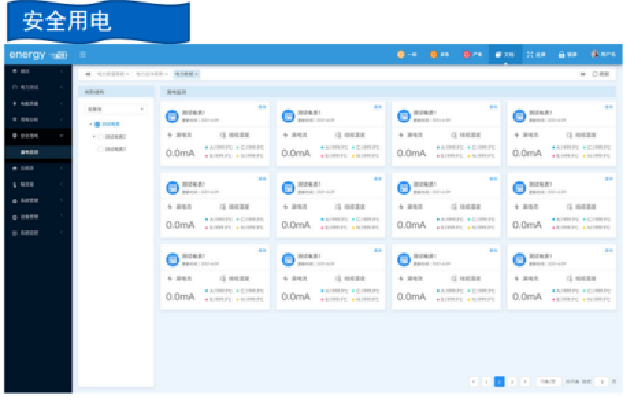Toggle the hamburger menu icon beside energy logo

tap(83, 55)
